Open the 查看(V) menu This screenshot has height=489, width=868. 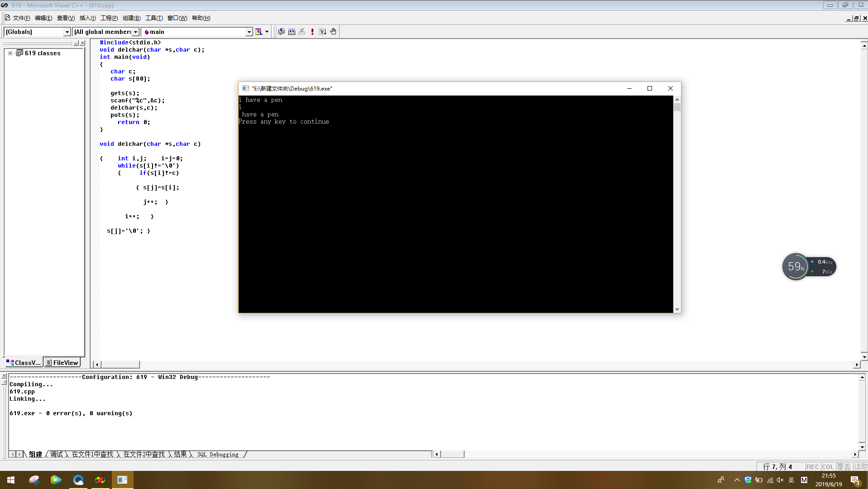point(66,18)
